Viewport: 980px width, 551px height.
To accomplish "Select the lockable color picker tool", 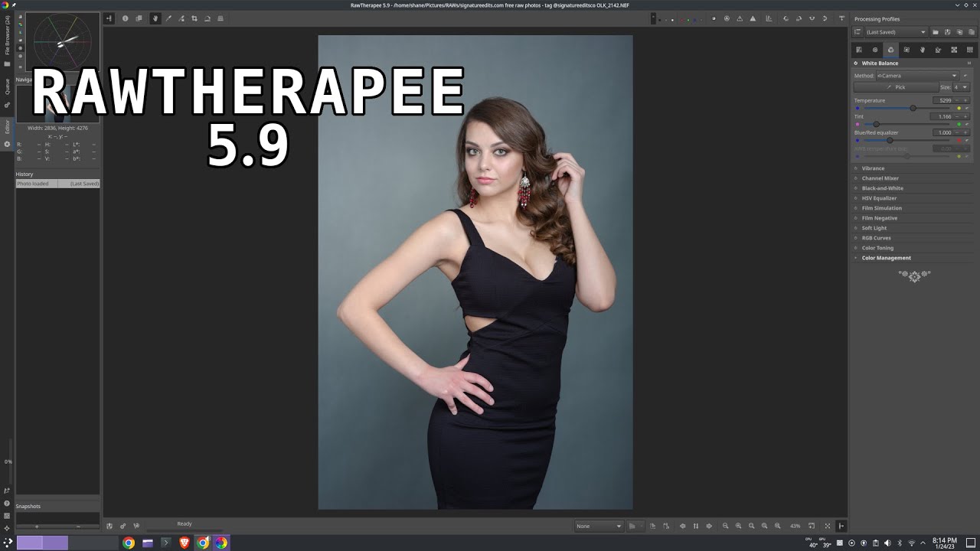I will pyautogui.click(x=181, y=18).
